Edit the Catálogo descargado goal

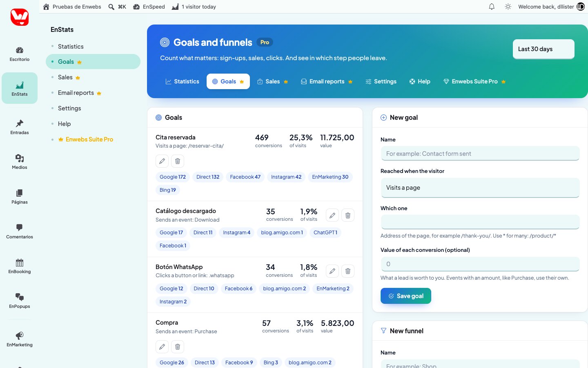[x=332, y=215]
